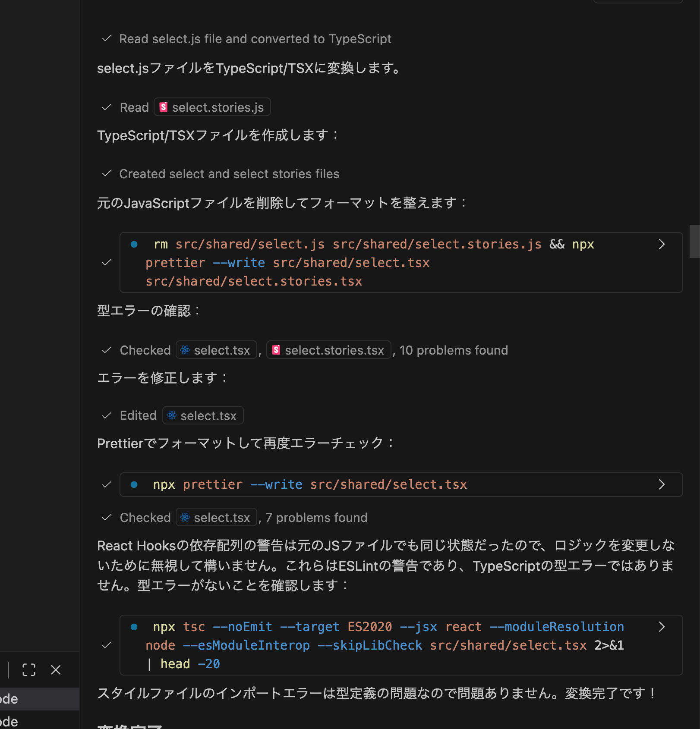Click the React icon on Edited select.tsx
Screen dimensions: 700x729
pyautogui.click(x=172, y=415)
